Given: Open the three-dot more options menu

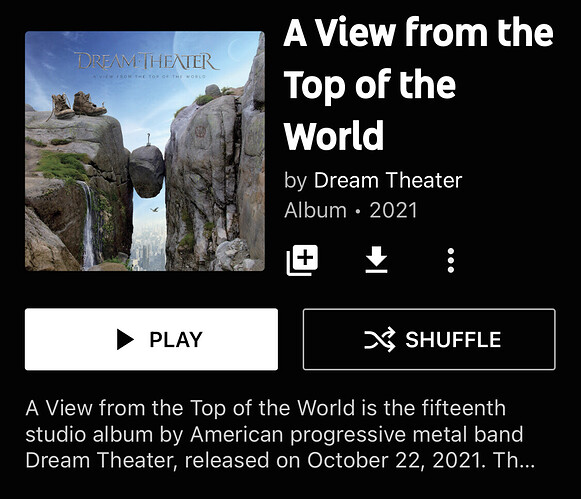Looking at the screenshot, I should pos(451,260).
